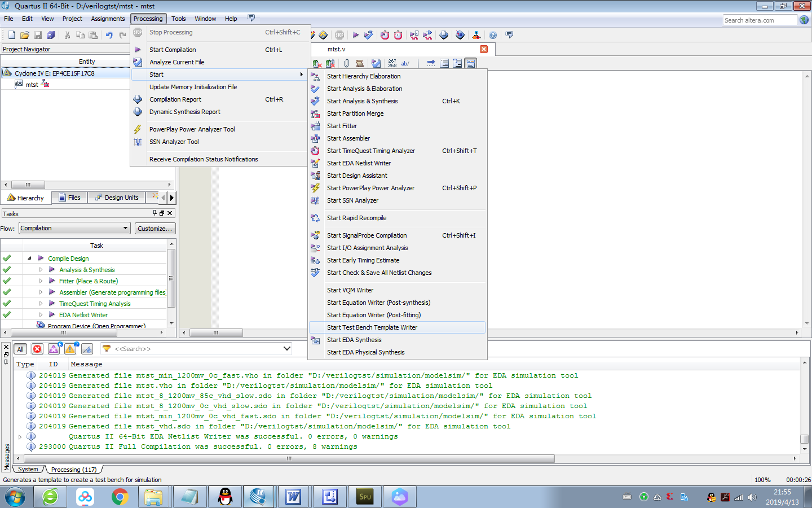Paste from clipboard using the toolbar icon

pyautogui.click(x=92, y=34)
